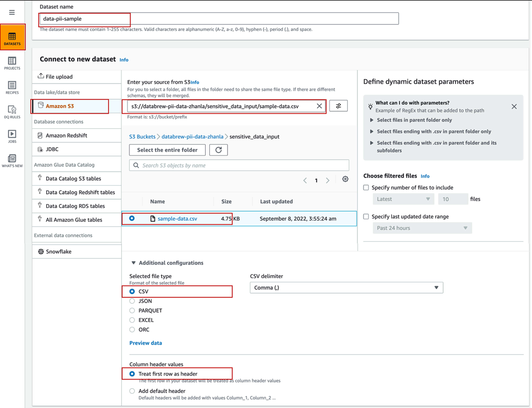Open the hamburger navigation menu icon
The width and height of the screenshot is (532, 408).
coord(12,12)
